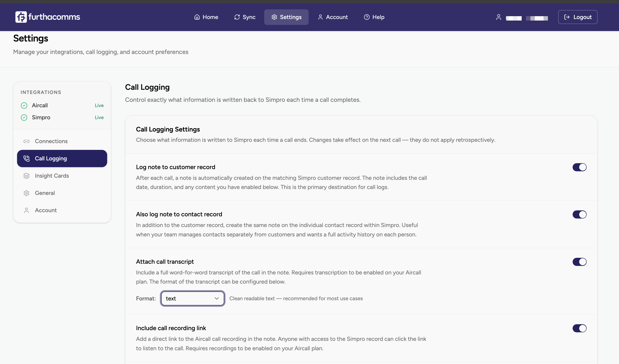Click the Insight Cards layers icon
This screenshot has width=619, height=364.
(x=26, y=176)
